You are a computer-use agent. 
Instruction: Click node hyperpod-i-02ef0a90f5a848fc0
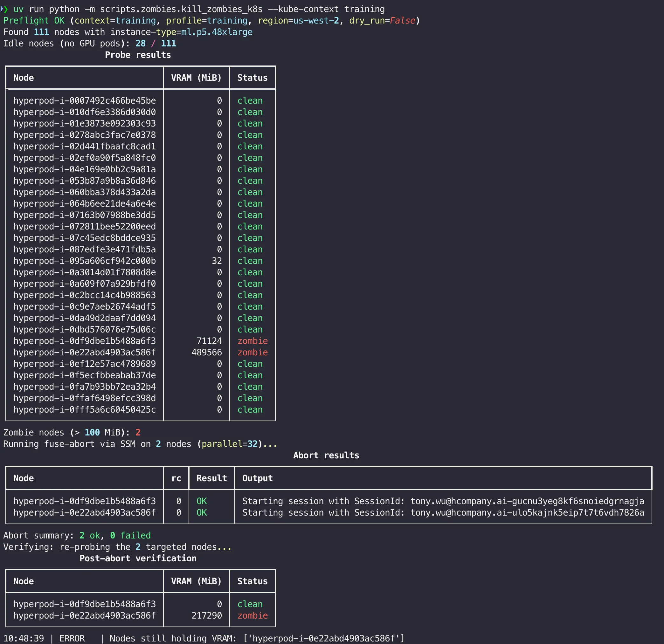pos(85,158)
